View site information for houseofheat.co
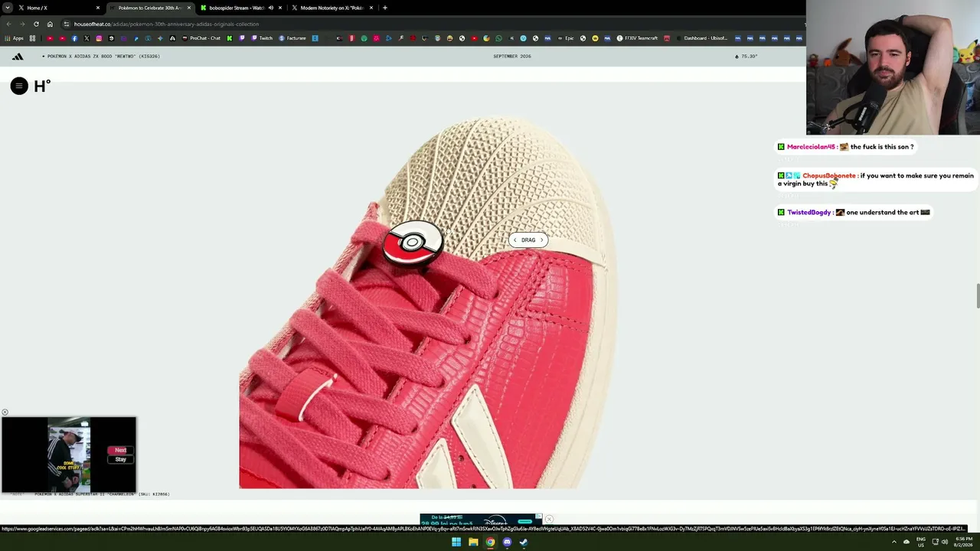The image size is (980, 551). (67, 24)
